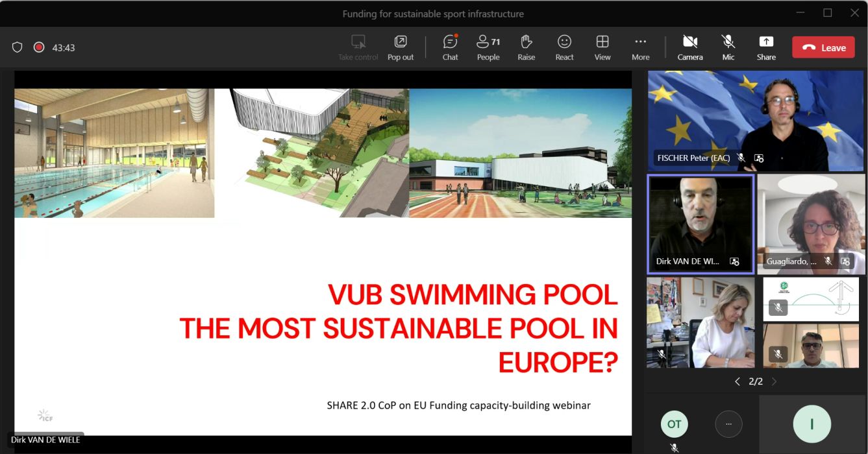Leave the meeting with the red Leave button
The image size is (868, 454).
pos(823,47)
